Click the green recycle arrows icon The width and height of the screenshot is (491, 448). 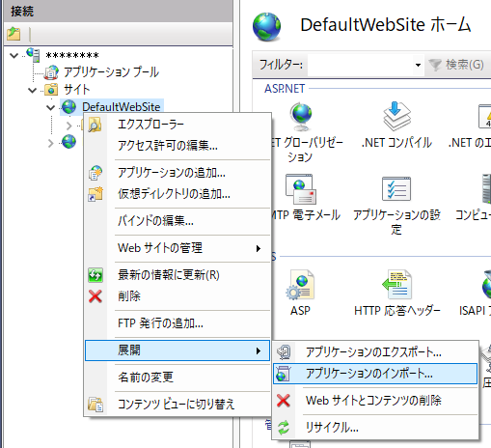[284, 428]
